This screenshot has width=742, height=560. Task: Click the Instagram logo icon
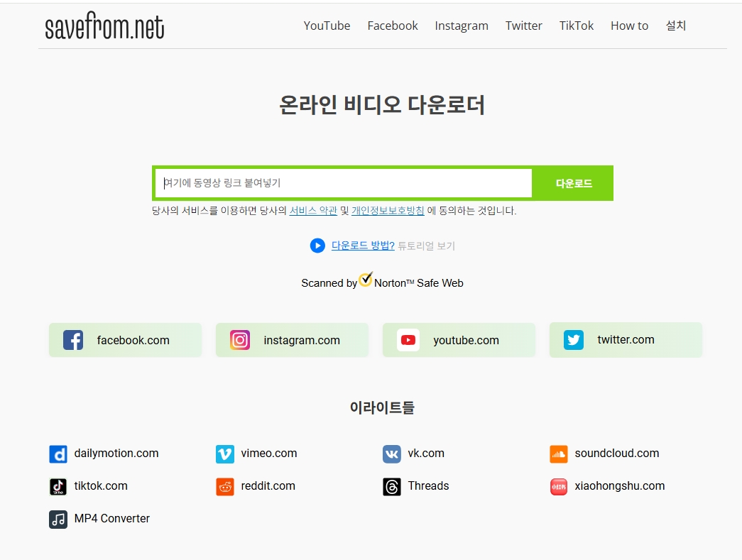point(240,340)
